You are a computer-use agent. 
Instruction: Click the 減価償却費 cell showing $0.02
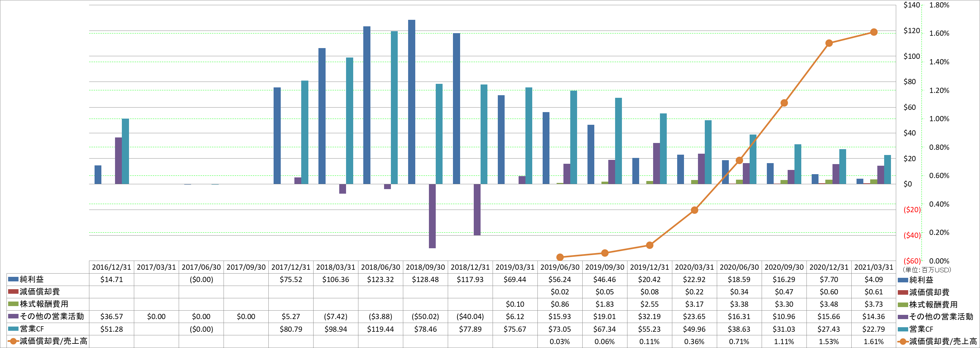[560, 292]
